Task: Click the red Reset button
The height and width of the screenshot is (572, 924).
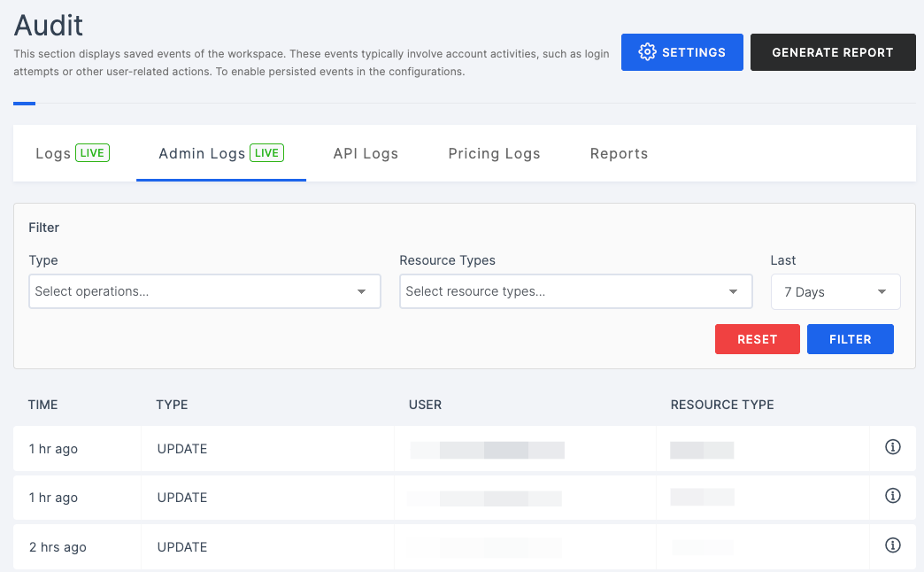Action: click(757, 339)
